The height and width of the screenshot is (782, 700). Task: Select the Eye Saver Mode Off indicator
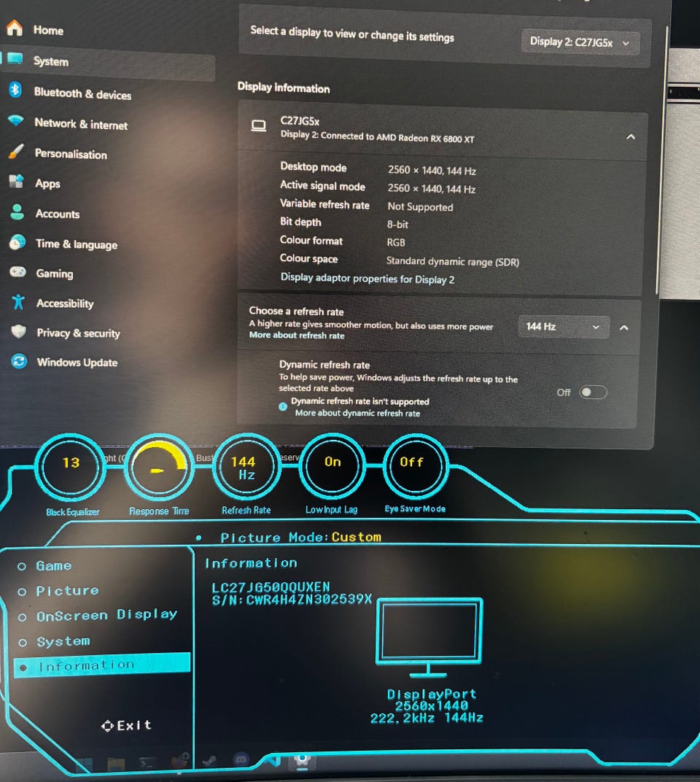[x=414, y=465]
